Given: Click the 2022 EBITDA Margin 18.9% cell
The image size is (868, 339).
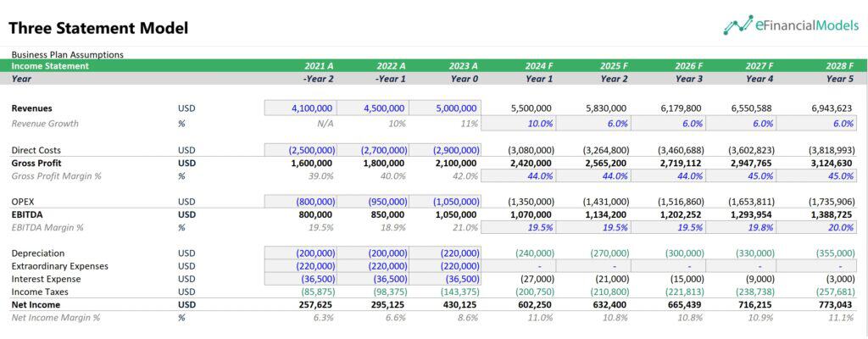Looking at the screenshot, I should [394, 228].
